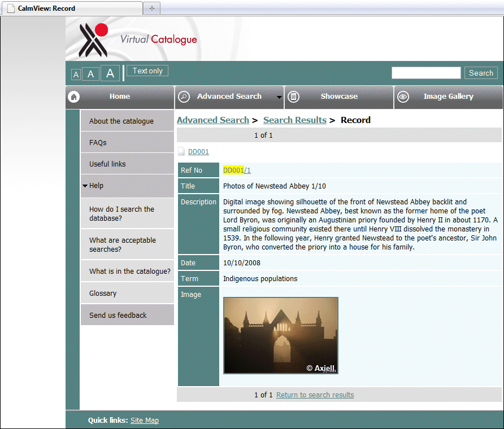Switch to Text only view
Image resolution: width=504 pixels, height=429 pixels.
[147, 71]
